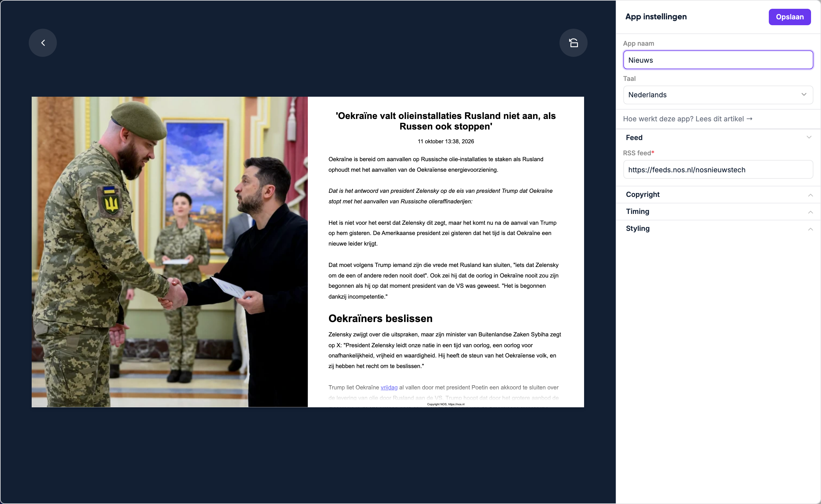Focus the App naam field containing Nieuws

[x=718, y=60]
